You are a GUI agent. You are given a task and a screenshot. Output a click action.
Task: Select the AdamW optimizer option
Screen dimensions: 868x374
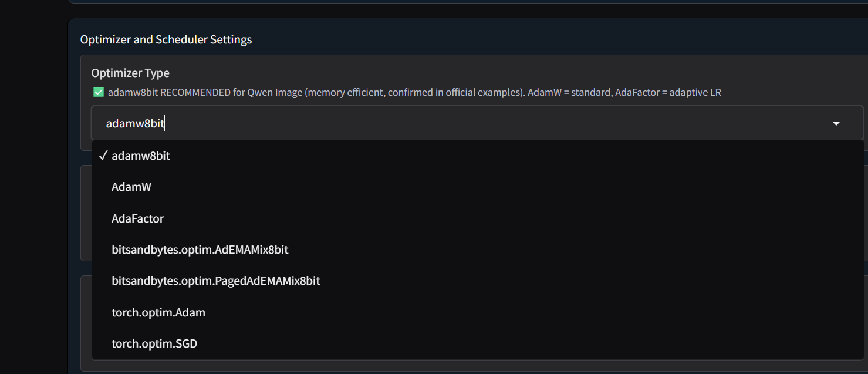click(131, 187)
